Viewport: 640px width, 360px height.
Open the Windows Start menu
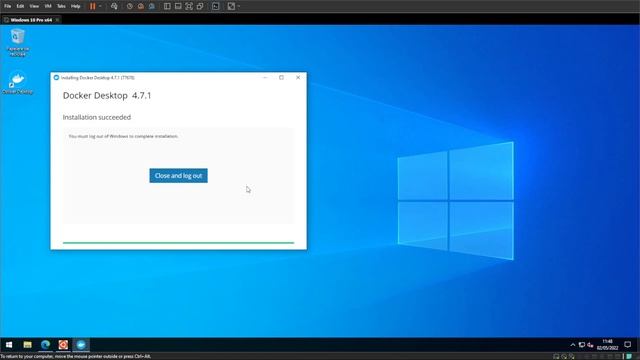pos(9,345)
